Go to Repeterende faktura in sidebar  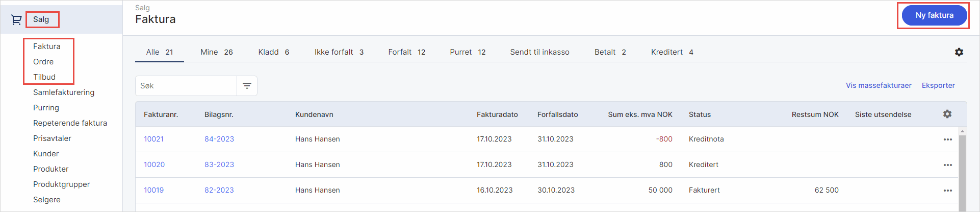click(70, 123)
